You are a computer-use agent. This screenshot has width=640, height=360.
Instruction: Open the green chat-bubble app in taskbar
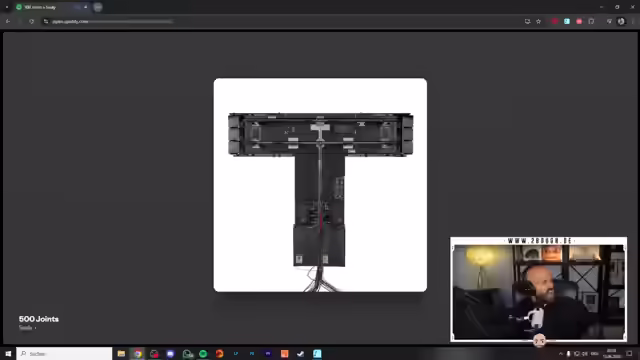pyautogui.click(x=187, y=353)
